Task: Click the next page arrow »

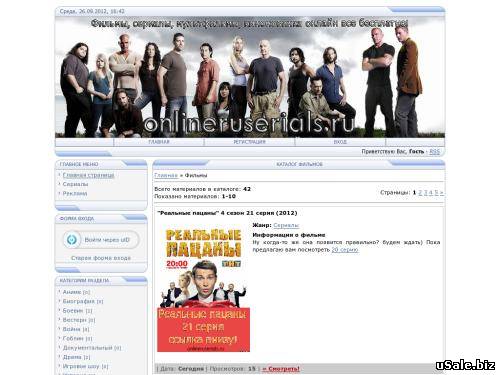Action: [x=442, y=193]
